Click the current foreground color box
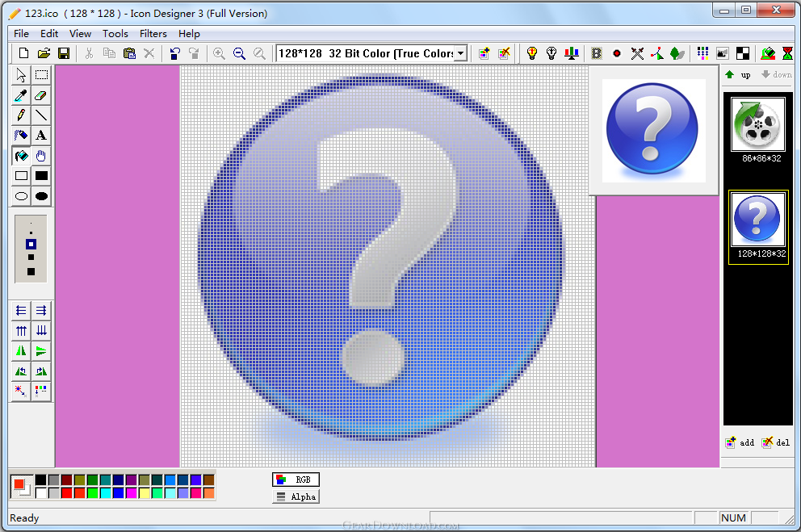 point(19,484)
